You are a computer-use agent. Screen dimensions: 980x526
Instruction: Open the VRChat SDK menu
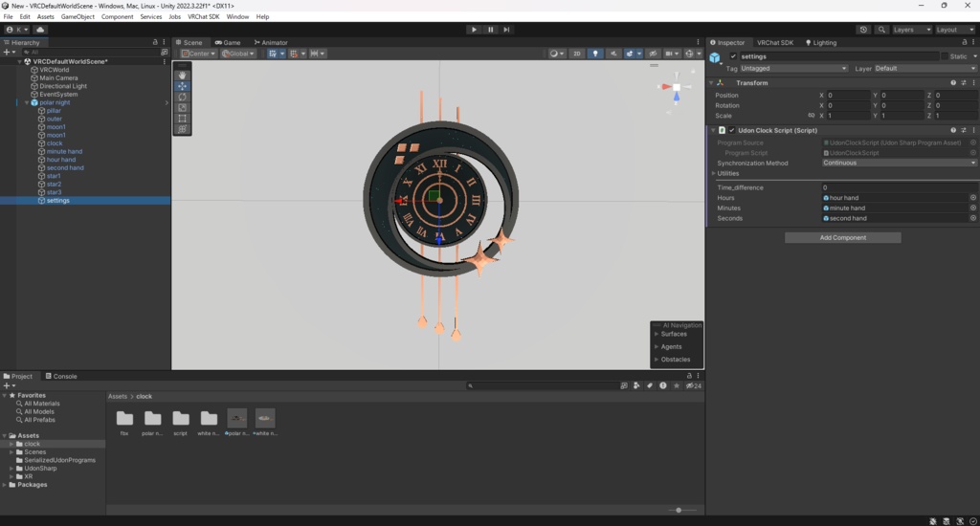tap(203, 17)
